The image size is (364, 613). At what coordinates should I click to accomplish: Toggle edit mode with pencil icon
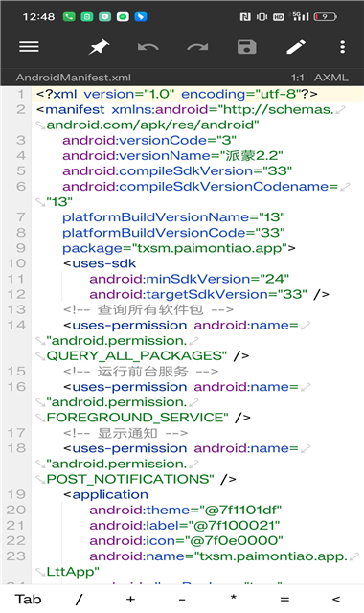[296, 47]
